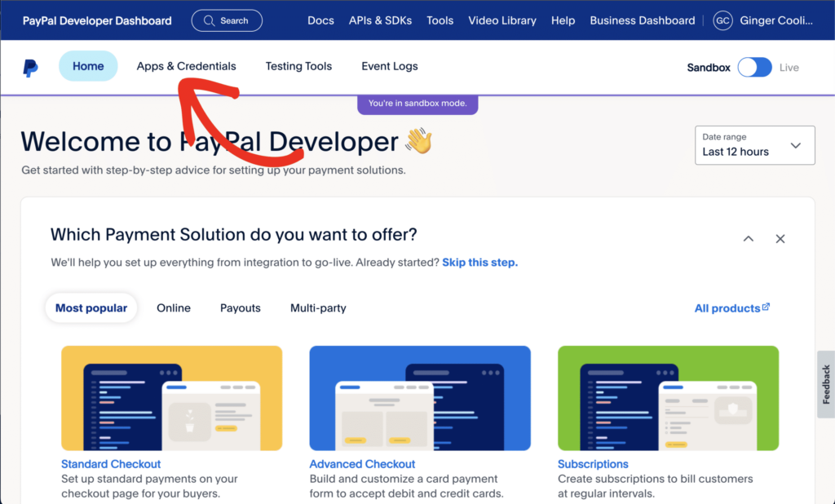Click the 'You're in sandbox mode.' badge
The image size is (835, 504).
pyautogui.click(x=417, y=104)
